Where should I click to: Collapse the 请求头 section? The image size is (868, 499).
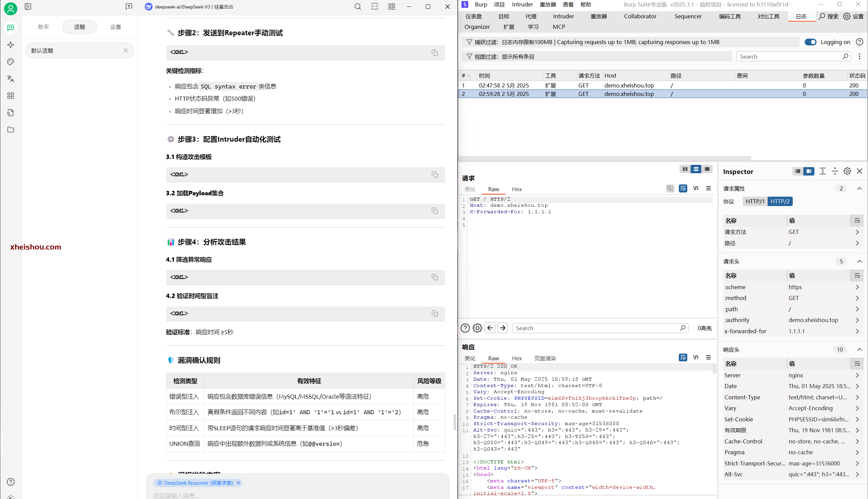(x=859, y=261)
